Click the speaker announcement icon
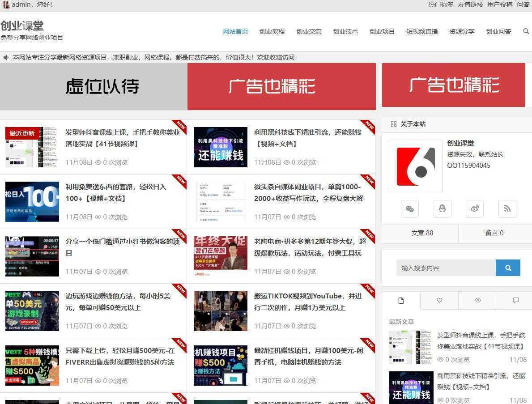Screen dimensions: 532x404 click(6, 57)
